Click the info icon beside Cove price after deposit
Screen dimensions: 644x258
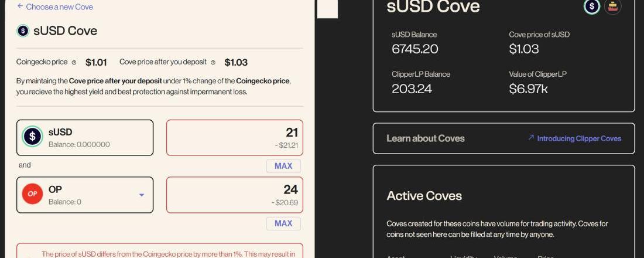213,62
